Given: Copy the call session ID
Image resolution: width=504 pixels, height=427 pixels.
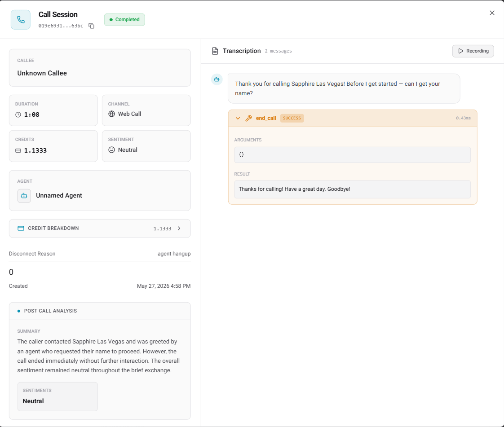Looking at the screenshot, I should point(91,26).
